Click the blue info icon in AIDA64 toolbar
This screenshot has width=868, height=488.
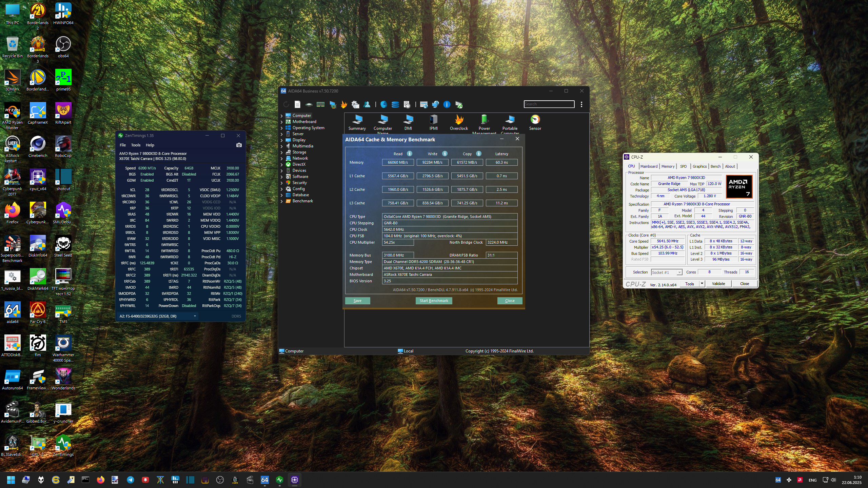coord(447,104)
